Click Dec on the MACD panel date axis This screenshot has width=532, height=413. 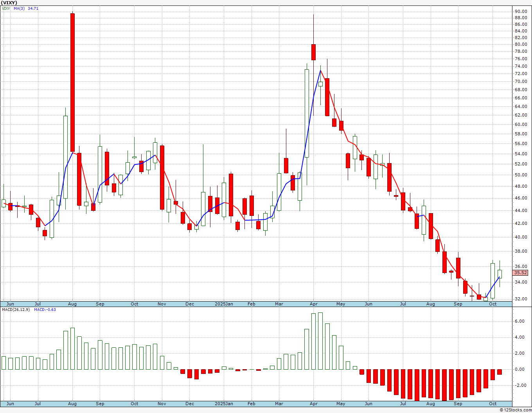190,404
